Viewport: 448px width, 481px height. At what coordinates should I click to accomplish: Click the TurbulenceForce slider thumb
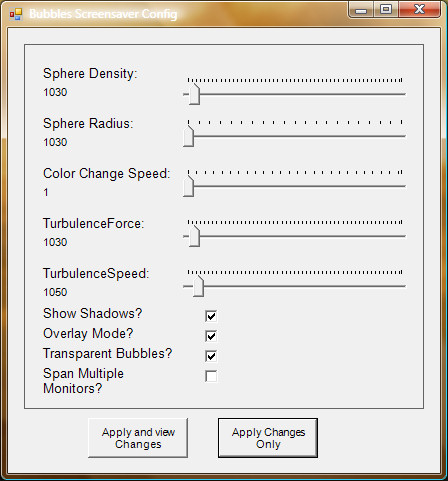pyautogui.click(x=194, y=236)
